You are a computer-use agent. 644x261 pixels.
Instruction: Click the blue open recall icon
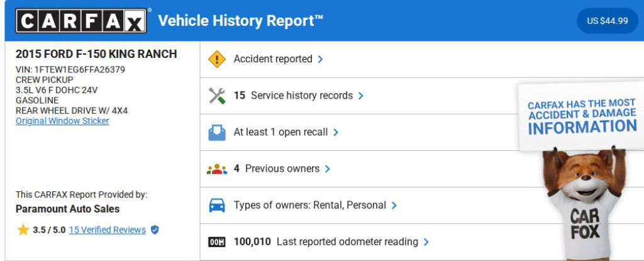pyautogui.click(x=217, y=132)
